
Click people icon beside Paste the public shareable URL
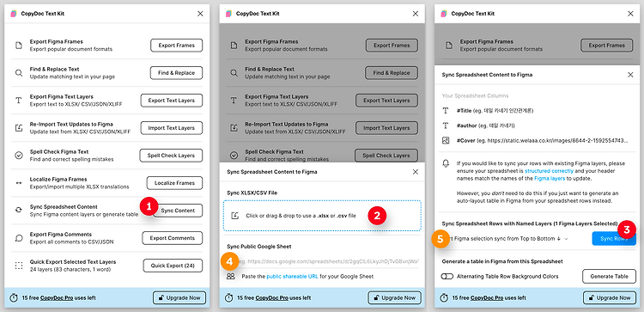coord(231,277)
